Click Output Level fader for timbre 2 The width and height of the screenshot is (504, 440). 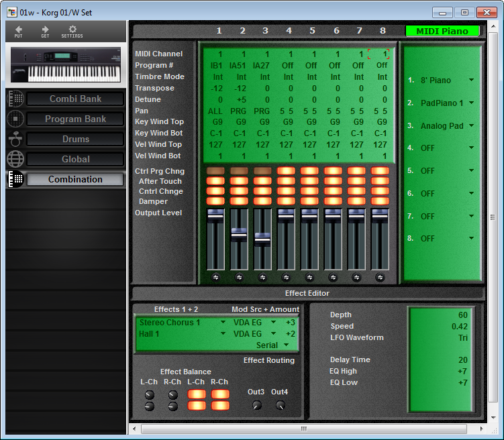click(239, 235)
